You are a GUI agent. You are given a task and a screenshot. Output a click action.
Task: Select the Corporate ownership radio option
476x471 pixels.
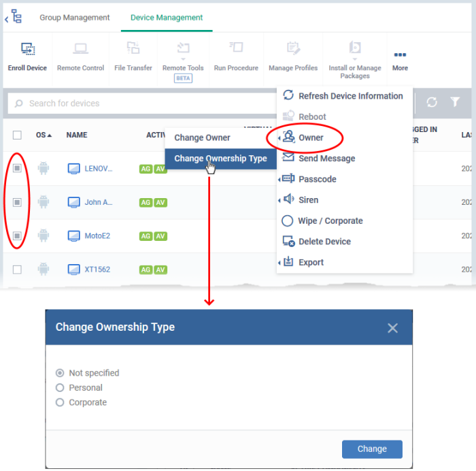tap(60, 403)
